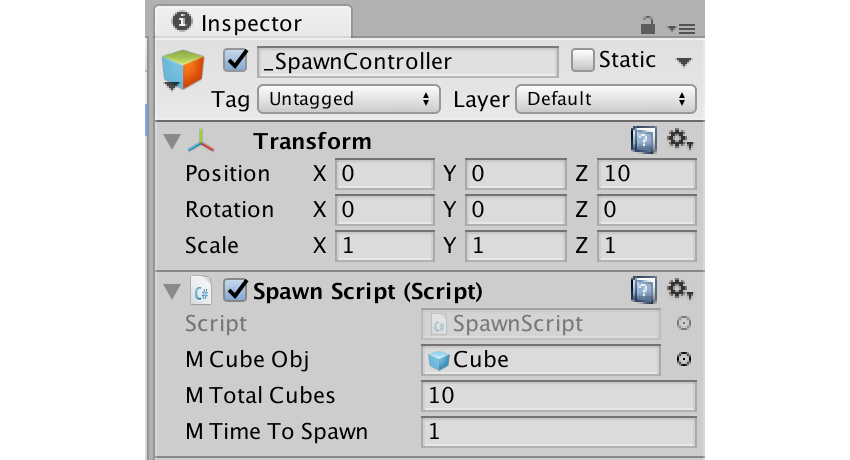This screenshot has width=850, height=460.
Task: Click the C# script icon beside Spawn Script
Action: [201, 291]
